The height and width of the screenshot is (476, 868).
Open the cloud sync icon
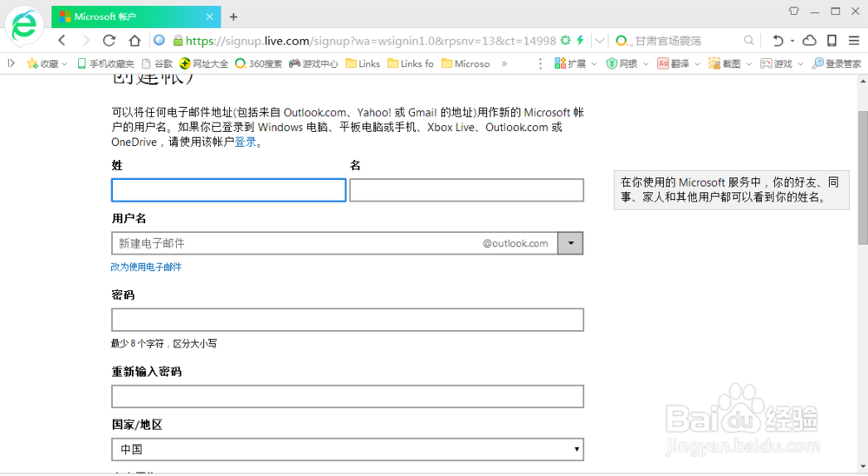click(x=809, y=41)
